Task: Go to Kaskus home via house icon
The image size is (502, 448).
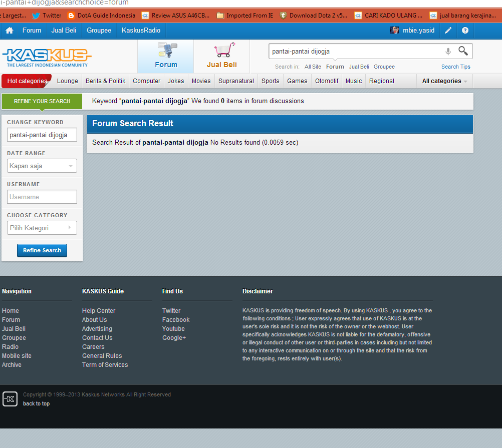Action: point(10,31)
